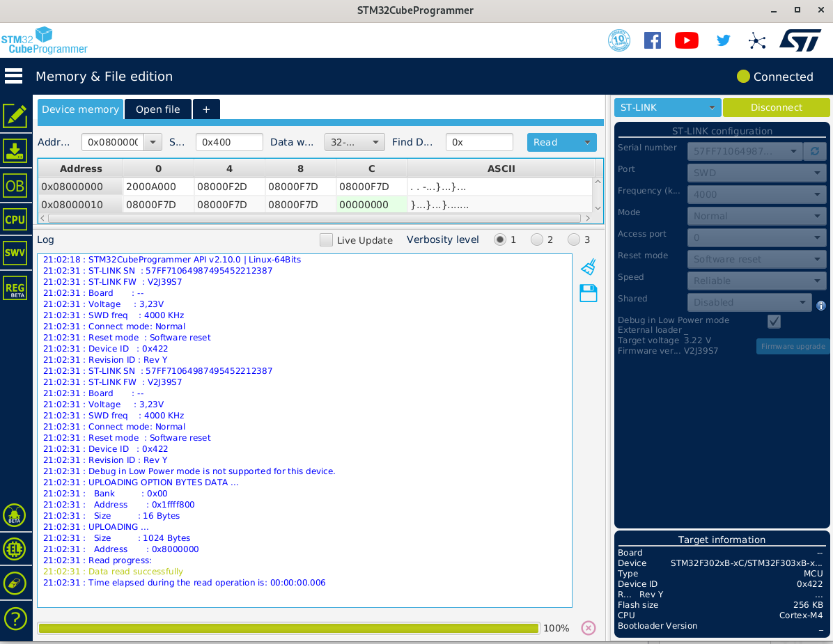Save the log with floppy disk icon
833x644 pixels.
(x=588, y=293)
